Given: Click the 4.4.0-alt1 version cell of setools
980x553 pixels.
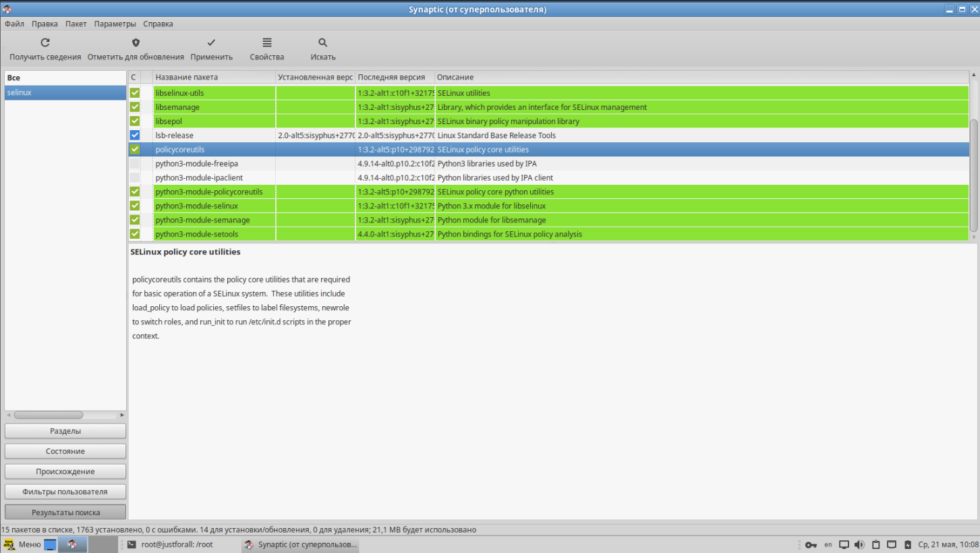Looking at the screenshot, I should [395, 234].
